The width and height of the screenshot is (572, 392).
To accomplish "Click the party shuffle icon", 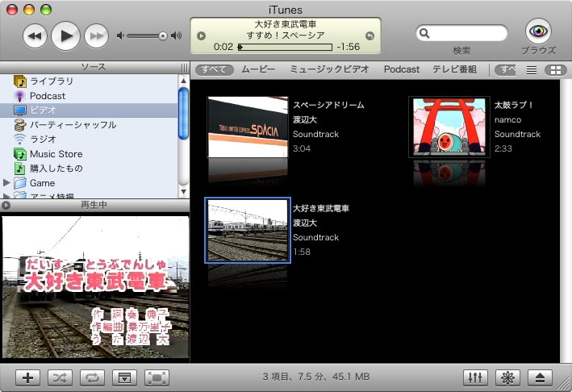I will coord(19,125).
